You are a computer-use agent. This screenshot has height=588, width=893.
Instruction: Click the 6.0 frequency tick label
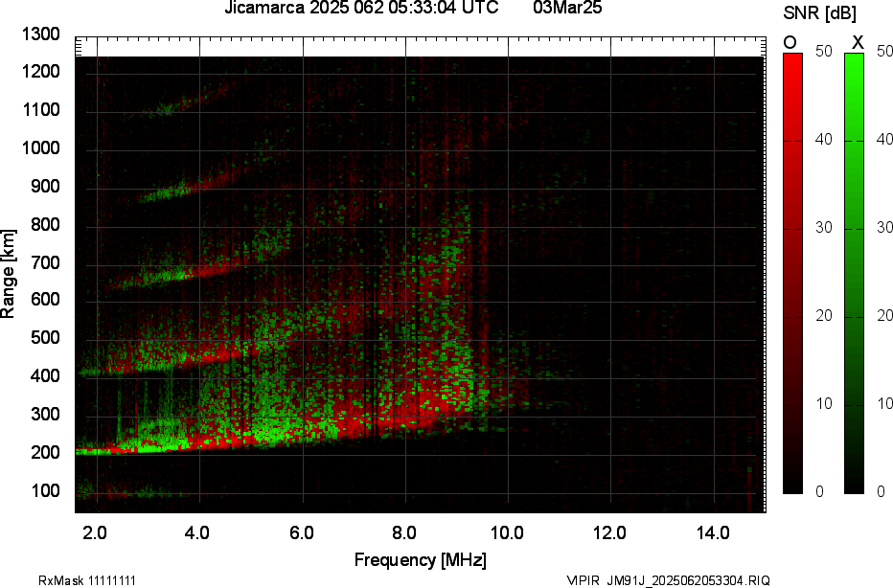tap(301, 533)
